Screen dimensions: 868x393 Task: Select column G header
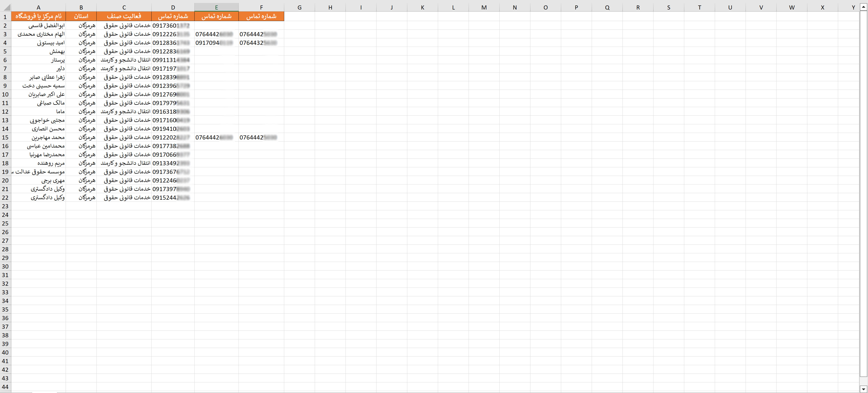pos(299,7)
